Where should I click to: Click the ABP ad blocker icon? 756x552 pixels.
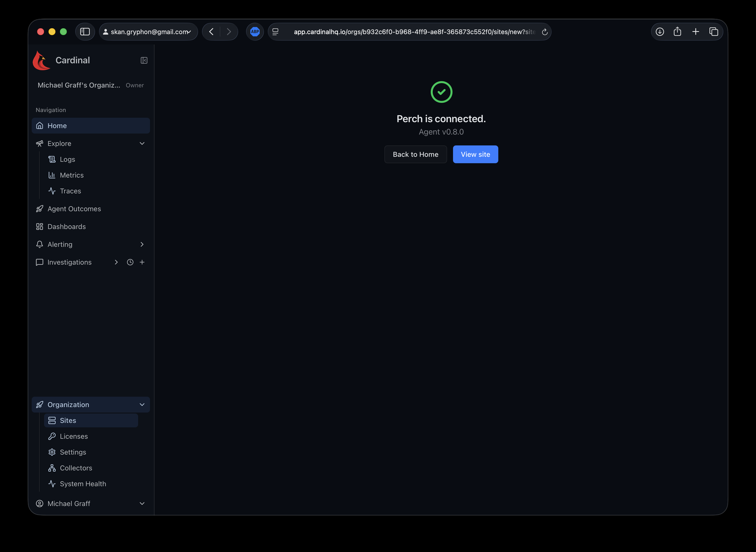click(x=255, y=32)
